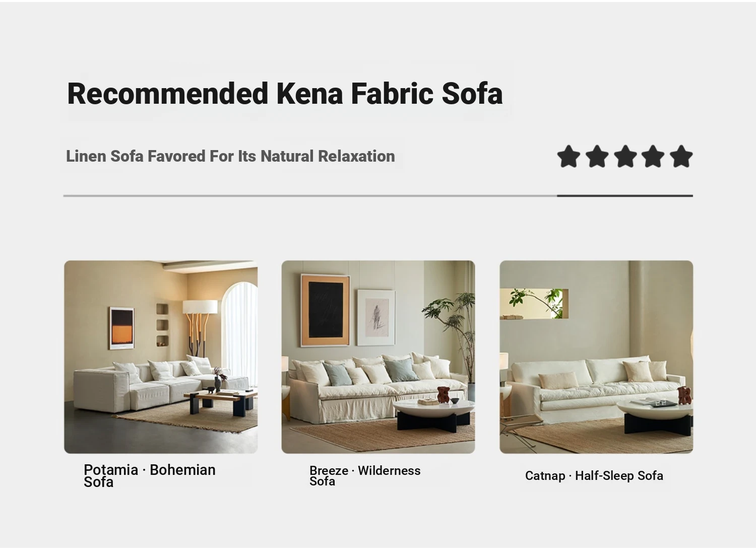Click the Breeze · Wilderness Sofa label
The image size is (756, 560).
point(365,476)
